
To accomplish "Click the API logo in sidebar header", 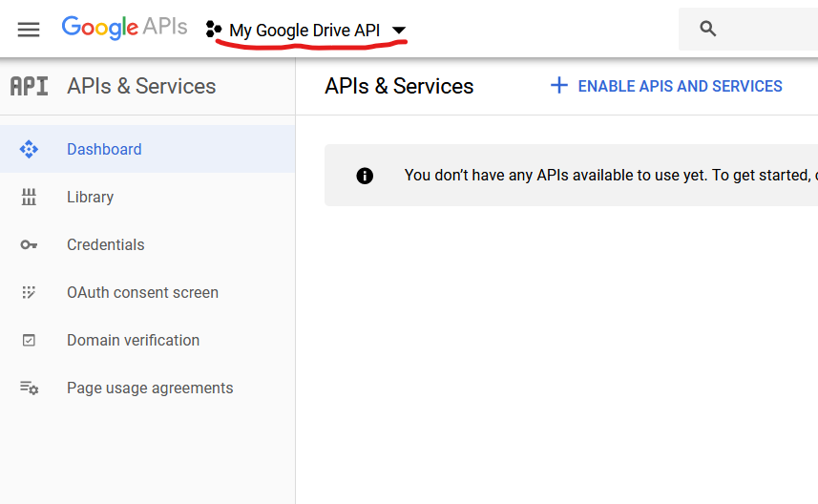I will [29, 87].
